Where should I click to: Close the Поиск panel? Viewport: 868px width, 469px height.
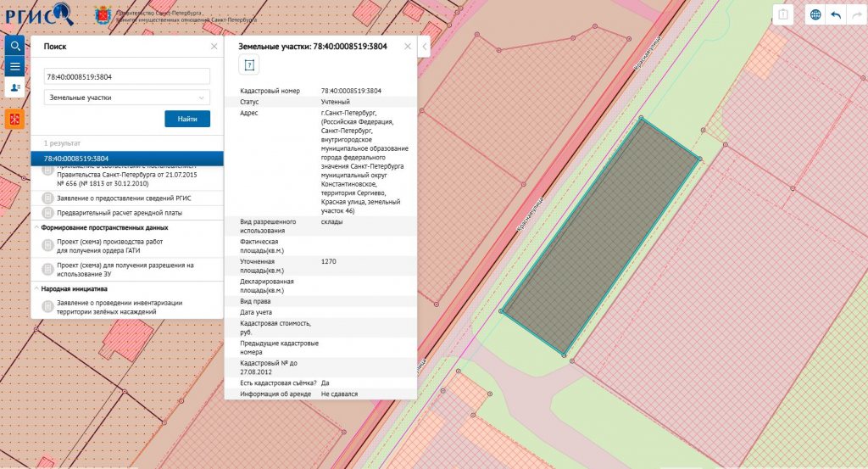tap(214, 47)
